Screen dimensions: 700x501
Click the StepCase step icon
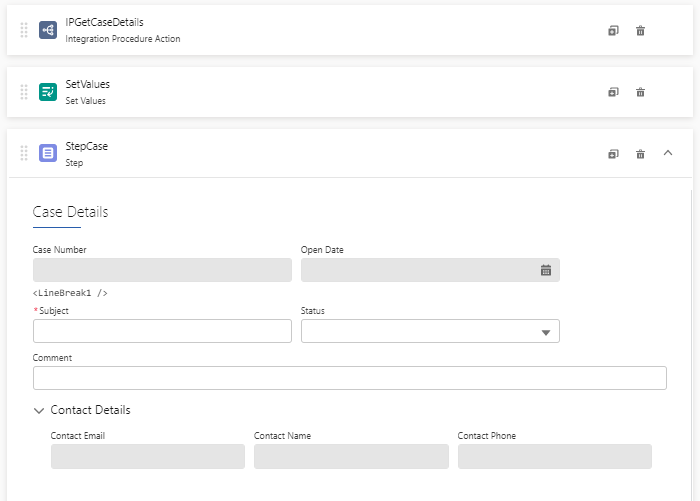[48, 153]
